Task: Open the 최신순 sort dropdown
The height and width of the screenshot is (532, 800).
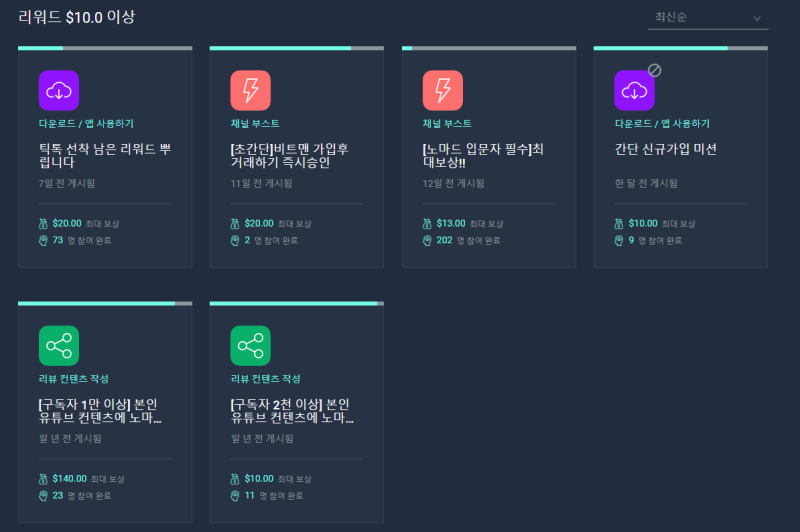Action: point(708,18)
